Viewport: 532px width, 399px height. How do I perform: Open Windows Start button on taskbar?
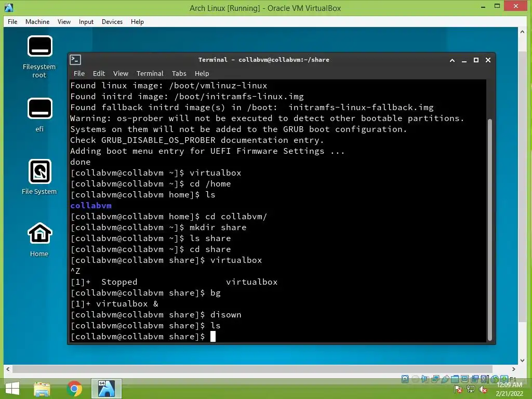click(12, 389)
